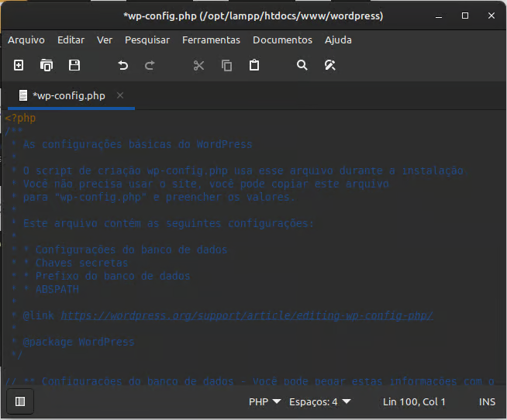The image size is (507, 420).
Task: Click the Copy toolbar icon
Action: [226, 66]
